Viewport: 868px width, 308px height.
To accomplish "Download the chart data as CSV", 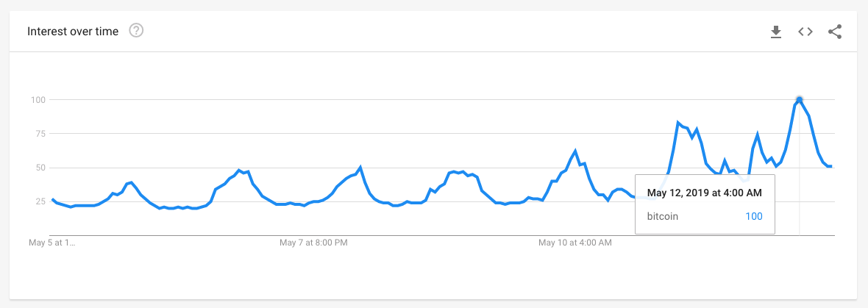I will coord(776,32).
